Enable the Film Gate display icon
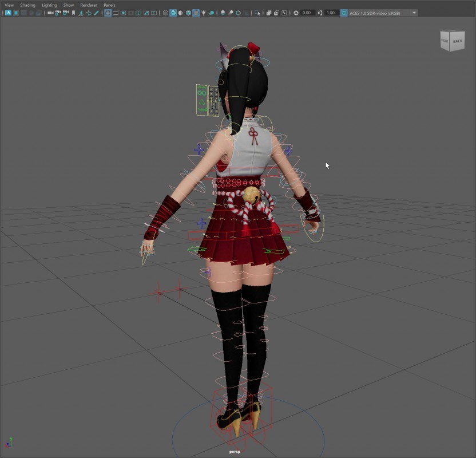Screen dimensions: 476x458 coord(116,13)
